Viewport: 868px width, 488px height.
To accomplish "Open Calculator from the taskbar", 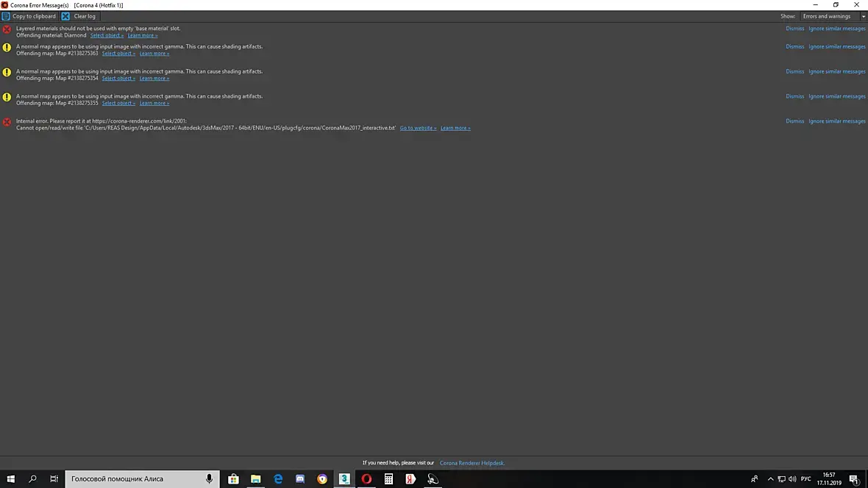I will coord(388,478).
